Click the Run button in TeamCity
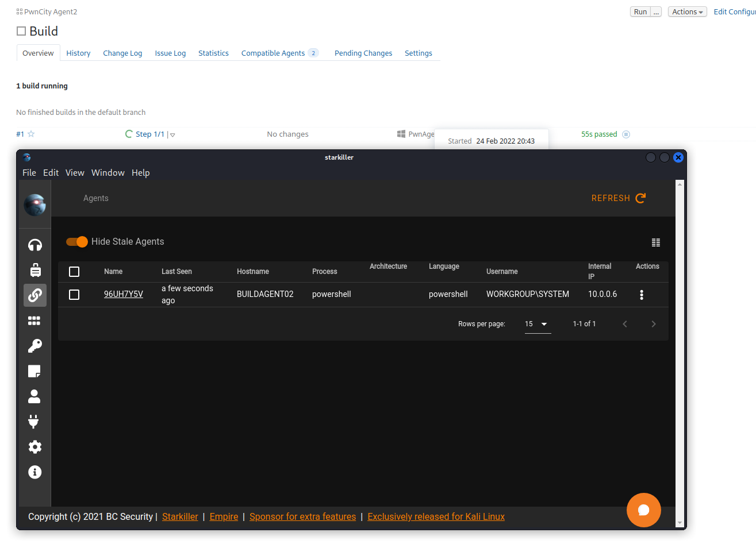Image resolution: width=756 pixels, height=548 pixels. point(640,11)
